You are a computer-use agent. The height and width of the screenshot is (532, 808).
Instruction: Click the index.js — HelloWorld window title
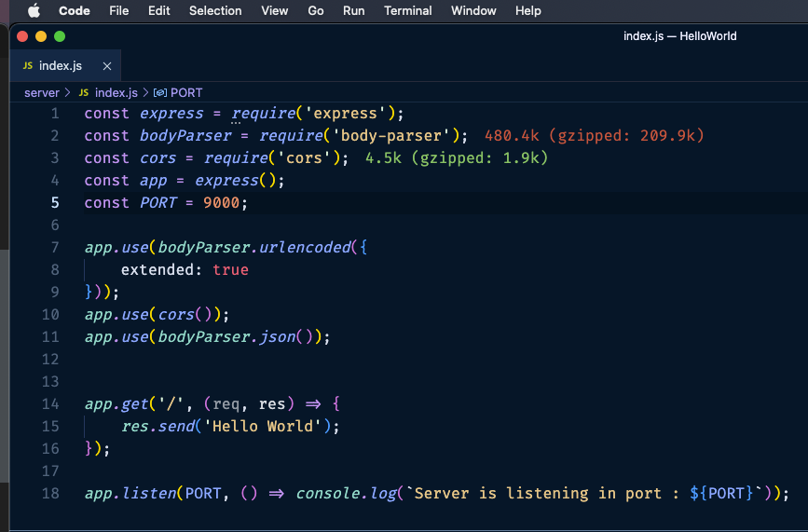click(x=679, y=36)
